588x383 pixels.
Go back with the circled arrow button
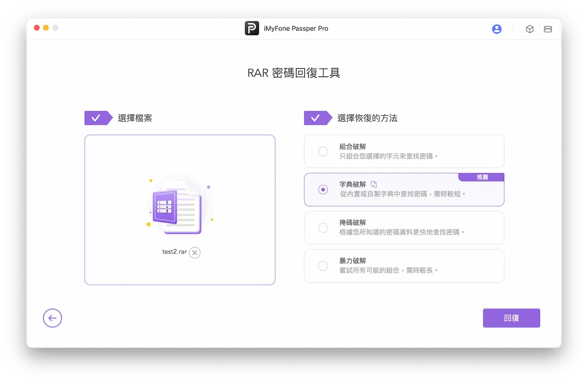[x=52, y=318]
